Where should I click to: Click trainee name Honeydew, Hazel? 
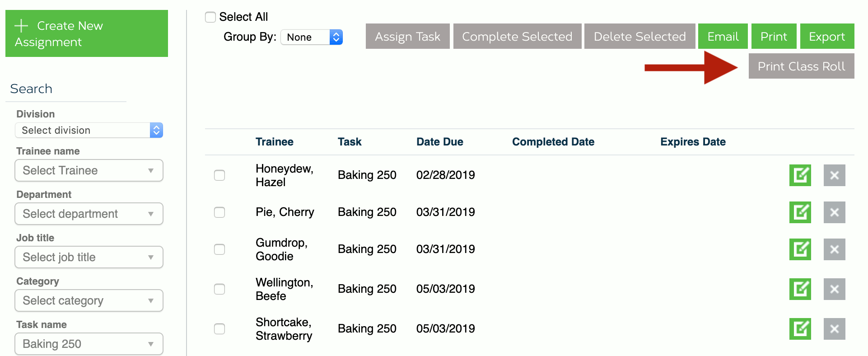coord(285,175)
